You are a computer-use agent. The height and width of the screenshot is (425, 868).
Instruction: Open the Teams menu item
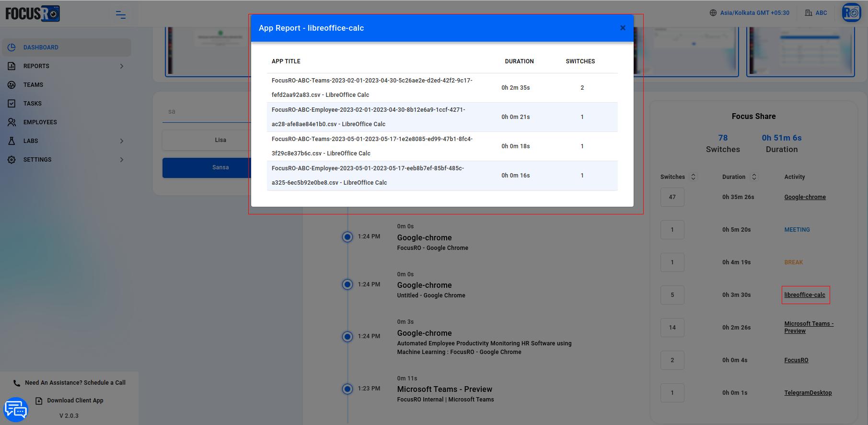tap(67, 85)
